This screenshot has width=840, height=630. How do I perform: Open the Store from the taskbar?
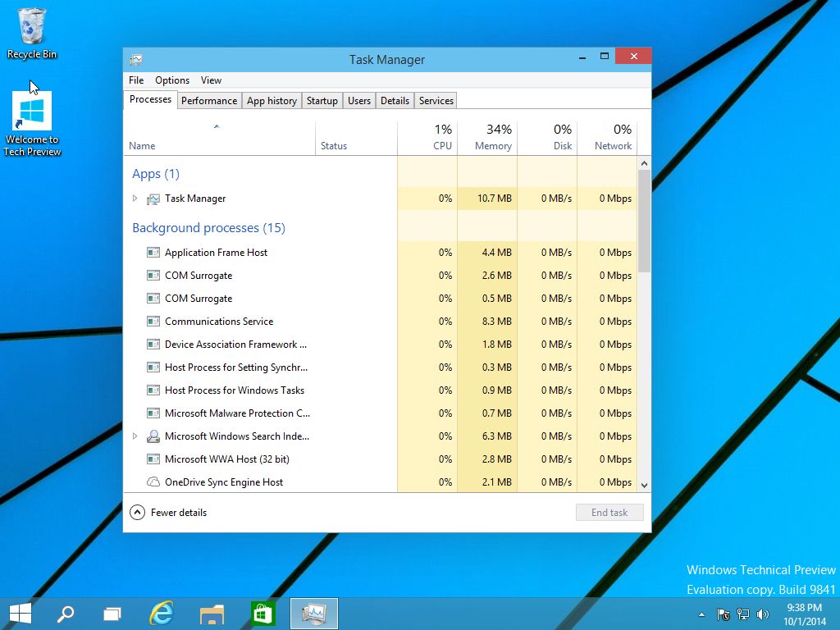click(x=262, y=614)
